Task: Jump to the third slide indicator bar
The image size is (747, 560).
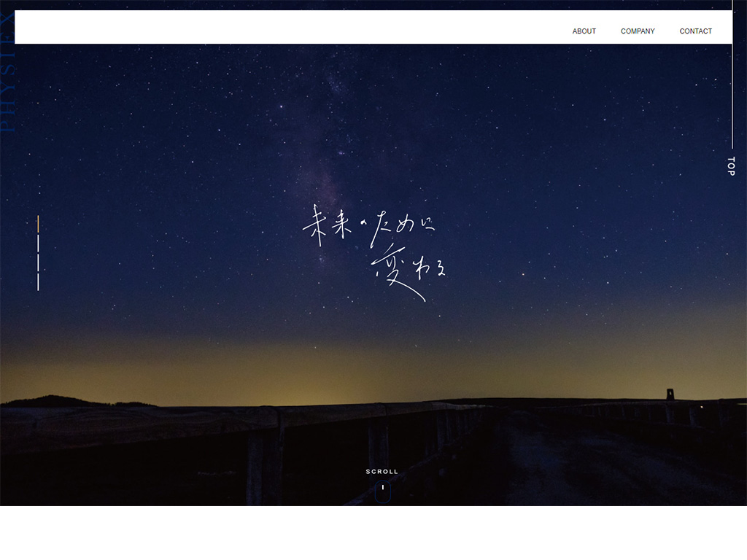Action: click(x=38, y=262)
